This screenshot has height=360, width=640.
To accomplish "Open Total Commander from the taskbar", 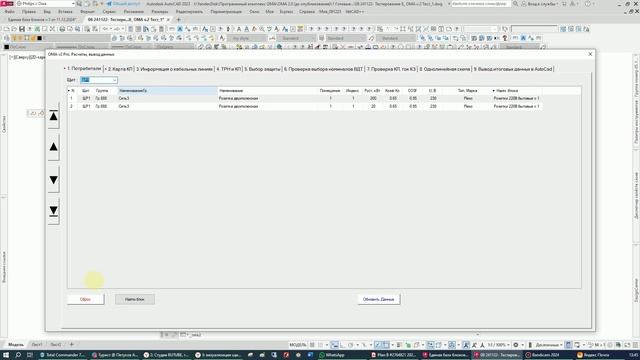I will [62, 355].
